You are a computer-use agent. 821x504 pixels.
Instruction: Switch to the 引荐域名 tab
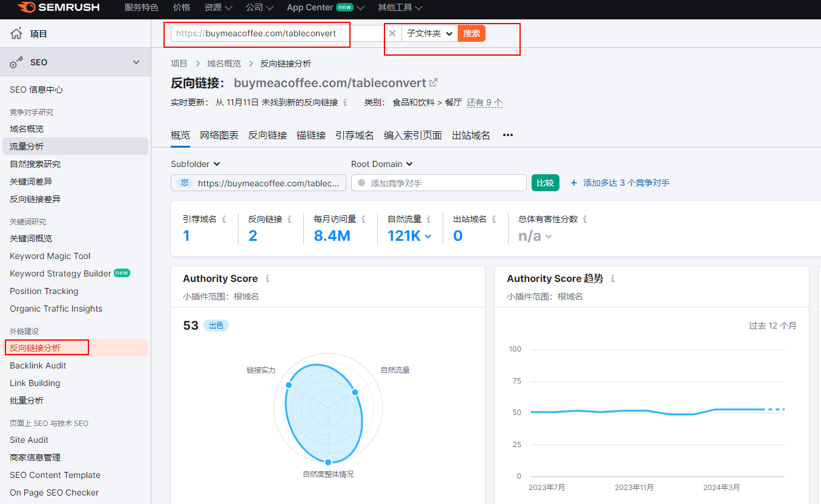(355, 135)
